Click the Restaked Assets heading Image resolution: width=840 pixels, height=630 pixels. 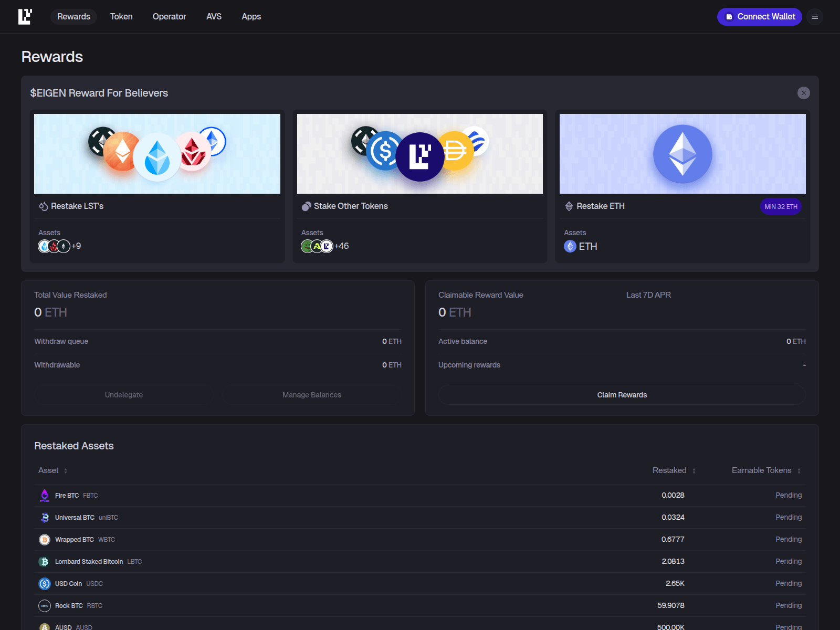74,446
